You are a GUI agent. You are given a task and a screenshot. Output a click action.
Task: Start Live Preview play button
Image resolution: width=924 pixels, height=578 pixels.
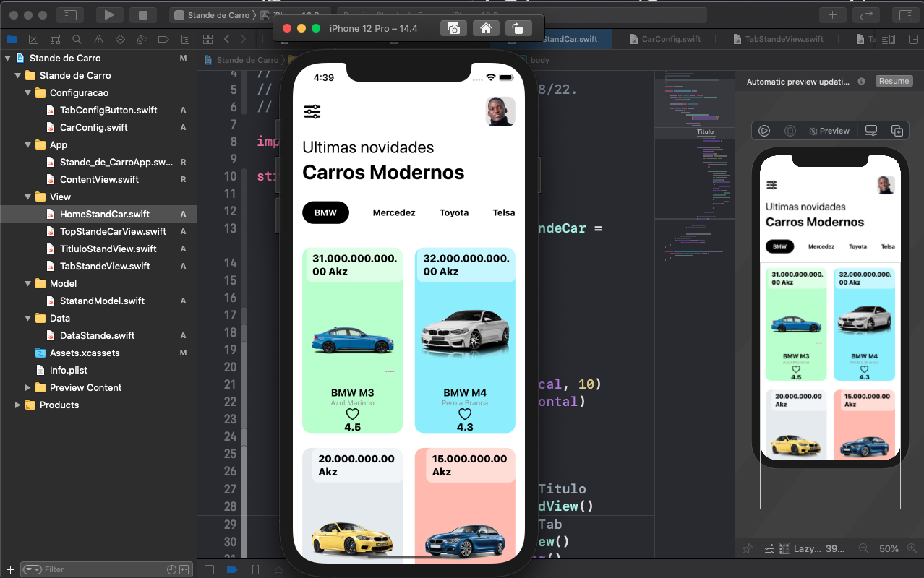[x=763, y=131]
